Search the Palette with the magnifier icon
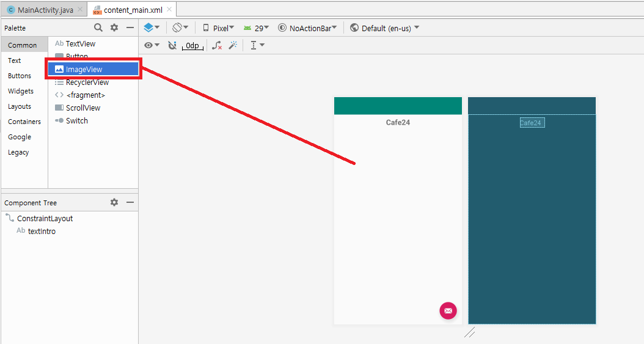 pos(98,27)
